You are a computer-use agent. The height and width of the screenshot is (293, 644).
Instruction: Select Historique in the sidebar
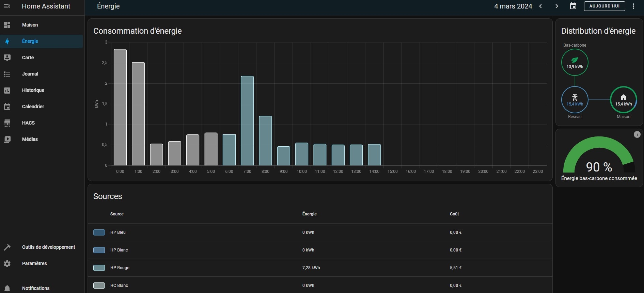pyautogui.click(x=33, y=90)
